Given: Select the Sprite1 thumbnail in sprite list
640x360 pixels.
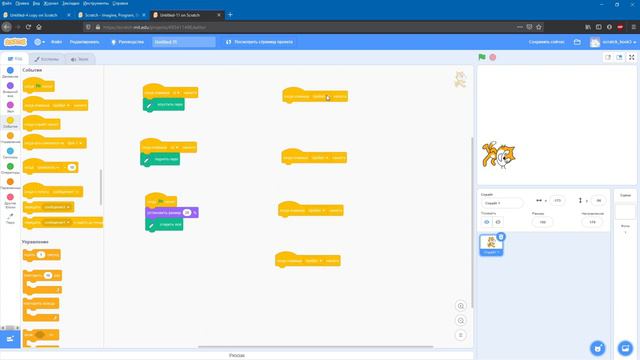Looking at the screenshot, I should point(491,245).
